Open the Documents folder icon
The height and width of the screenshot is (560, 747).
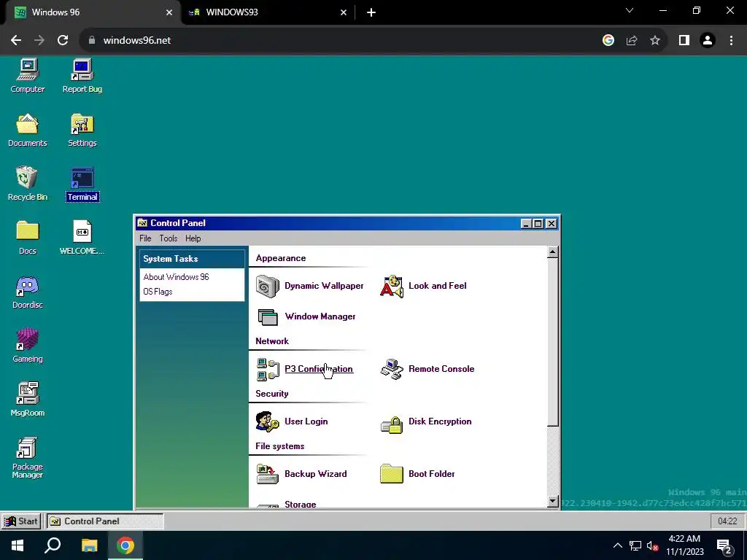click(x=27, y=130)
